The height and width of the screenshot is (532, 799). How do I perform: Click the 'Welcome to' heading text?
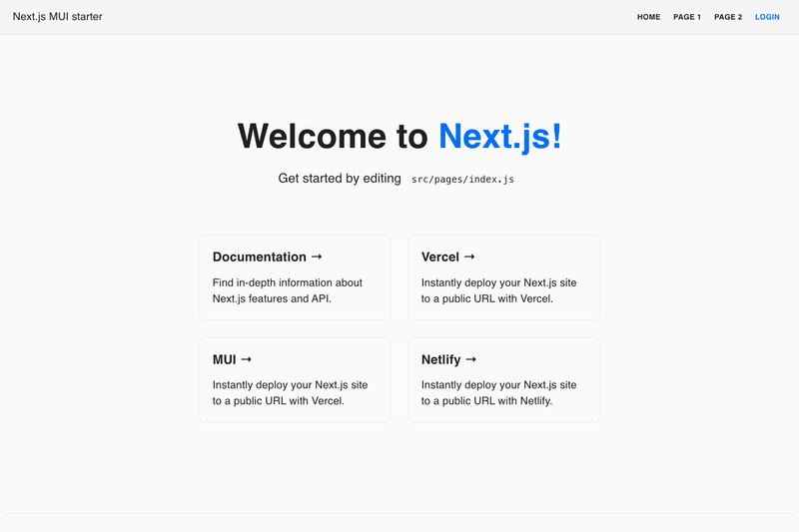click(x=333, y=136)
